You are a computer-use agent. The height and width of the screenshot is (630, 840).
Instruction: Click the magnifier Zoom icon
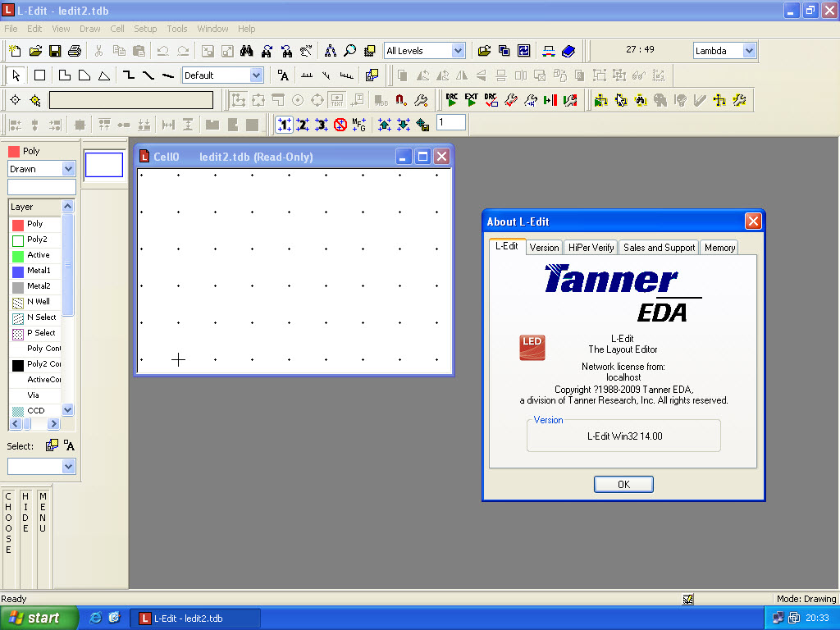[x=349, y=51]
